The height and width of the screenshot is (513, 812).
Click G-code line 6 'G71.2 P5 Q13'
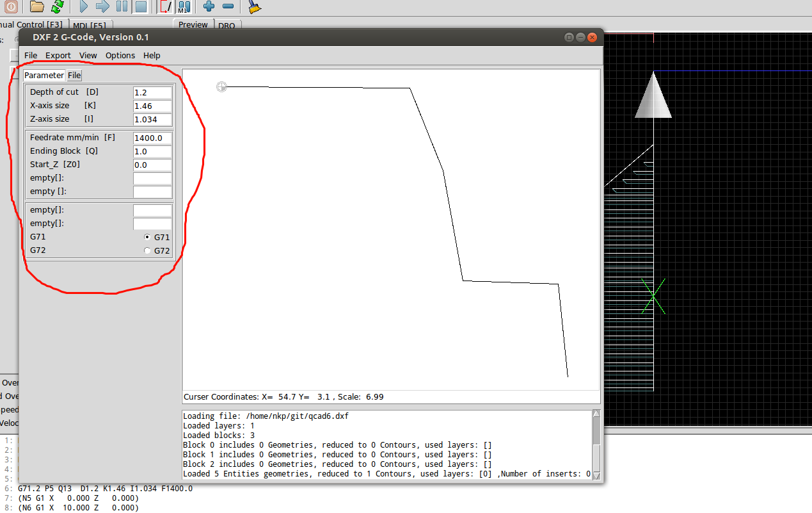[105, 489]
